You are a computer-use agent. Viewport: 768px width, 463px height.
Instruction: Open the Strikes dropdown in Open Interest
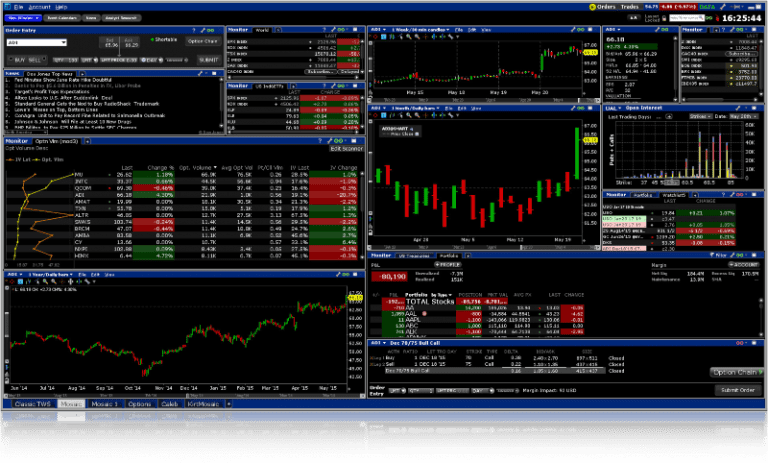tap(700, 117)
